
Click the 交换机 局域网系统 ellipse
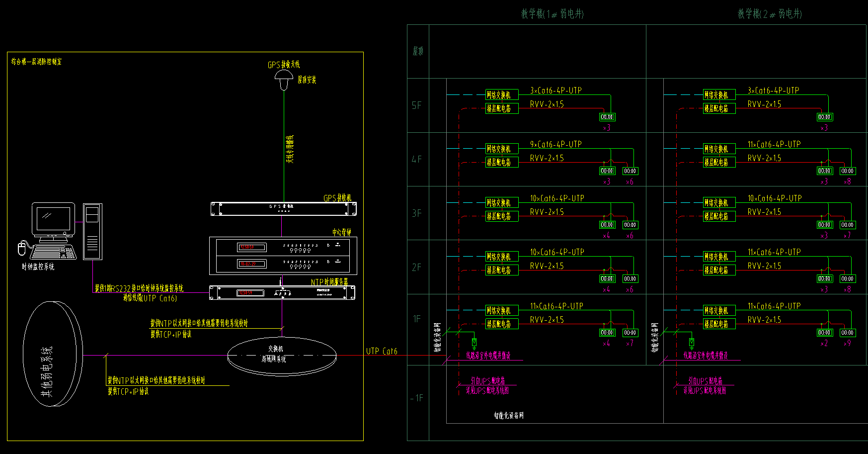[x=282, y=356]
